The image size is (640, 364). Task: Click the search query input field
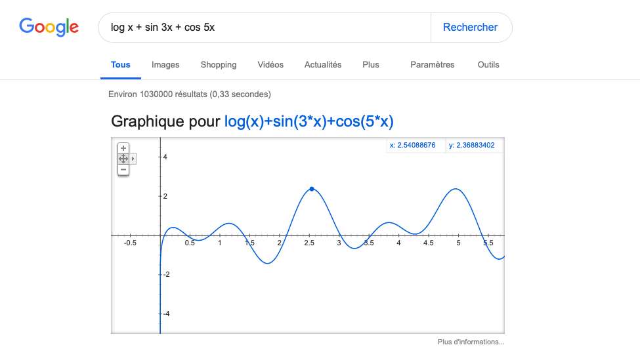pos(263,28)
